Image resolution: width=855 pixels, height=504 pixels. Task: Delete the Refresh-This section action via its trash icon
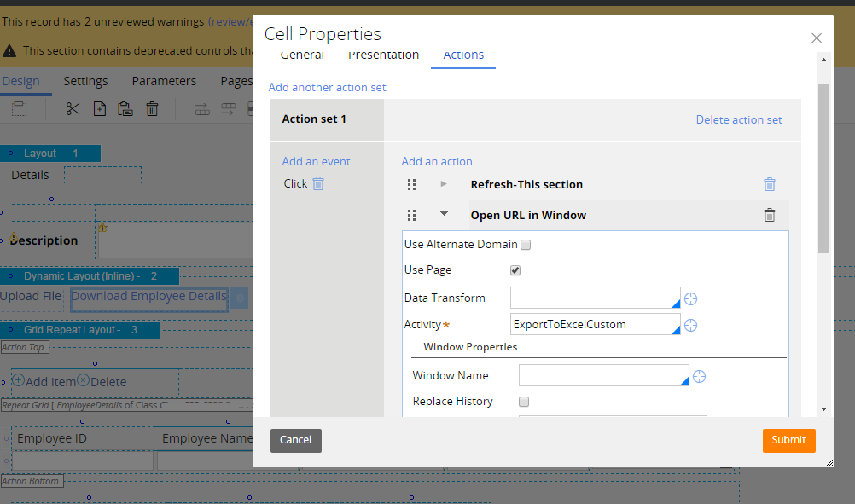click(x=770, y=184)
